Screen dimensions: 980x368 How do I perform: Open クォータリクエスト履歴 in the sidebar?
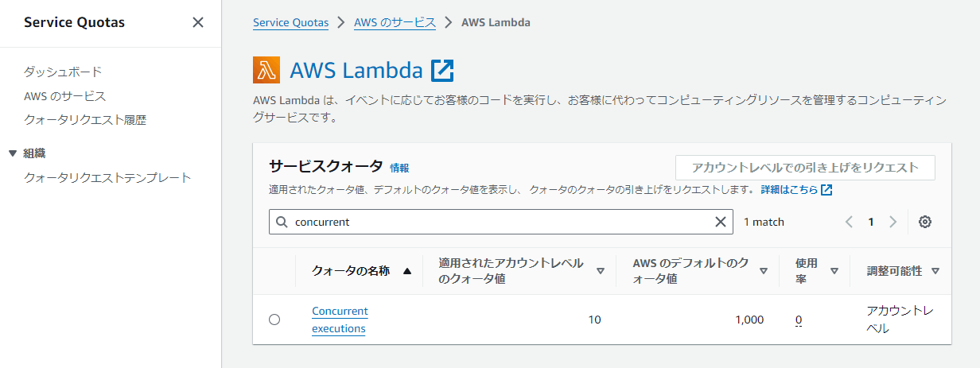pos(85,120)
